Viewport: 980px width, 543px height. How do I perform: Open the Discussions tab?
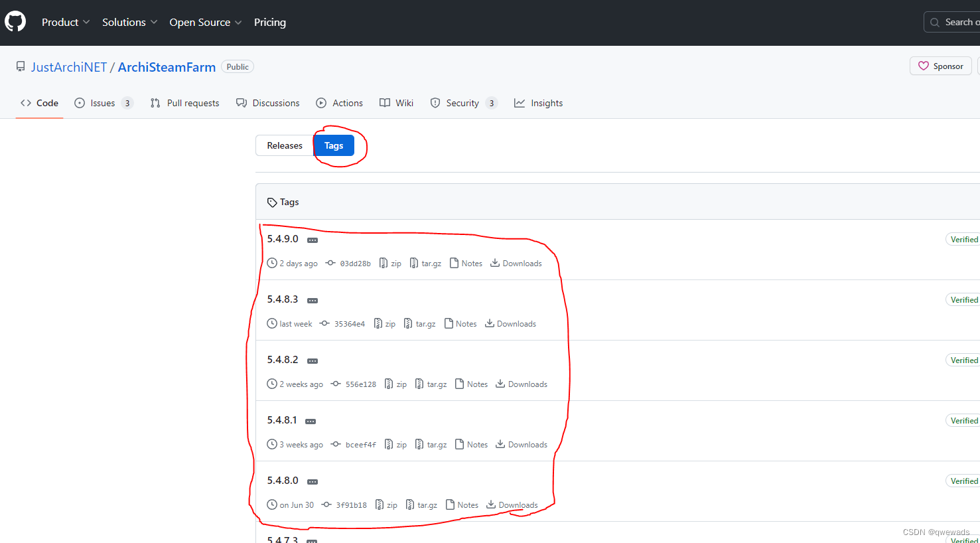point(268,103)
